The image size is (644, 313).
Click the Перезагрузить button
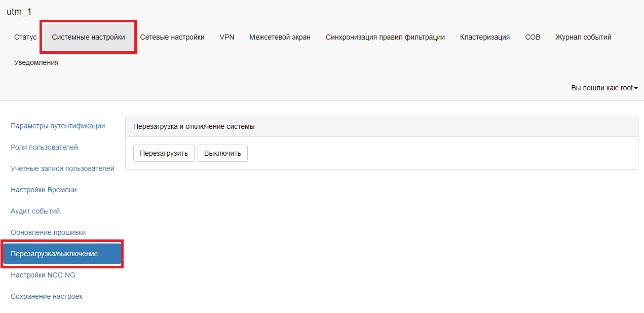164,153
